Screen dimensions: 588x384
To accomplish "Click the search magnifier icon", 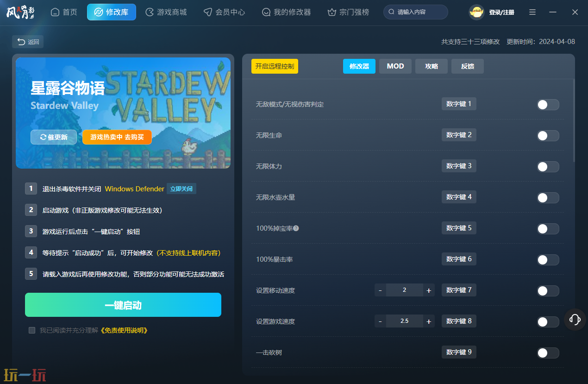I will pyautogui.click(x=392, y=12).
